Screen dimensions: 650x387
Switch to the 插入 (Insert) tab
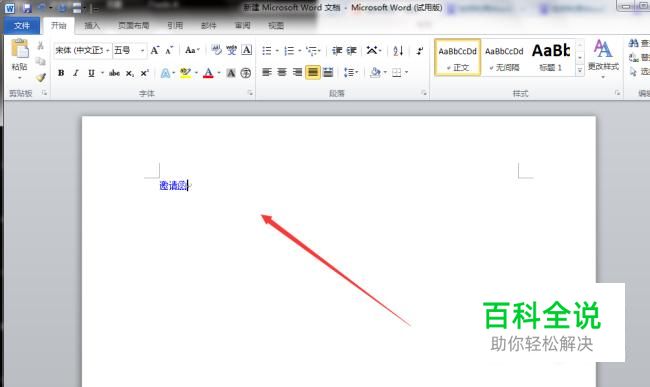pos(92,26)
